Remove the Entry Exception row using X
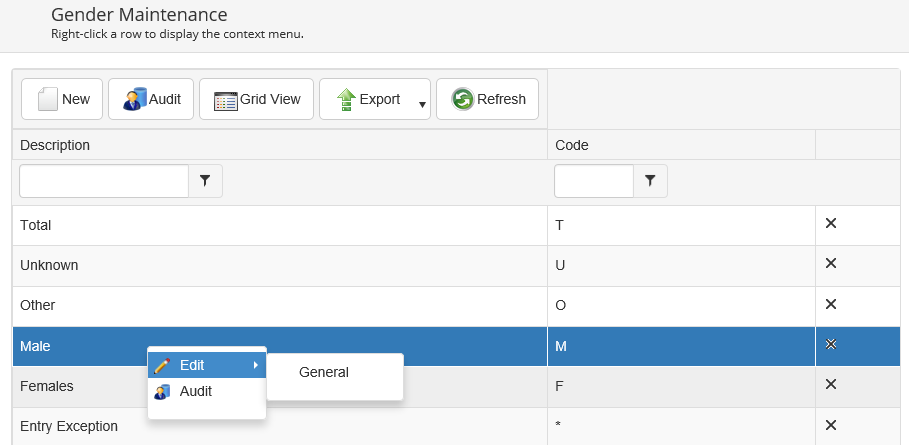 tap(830, 425)
